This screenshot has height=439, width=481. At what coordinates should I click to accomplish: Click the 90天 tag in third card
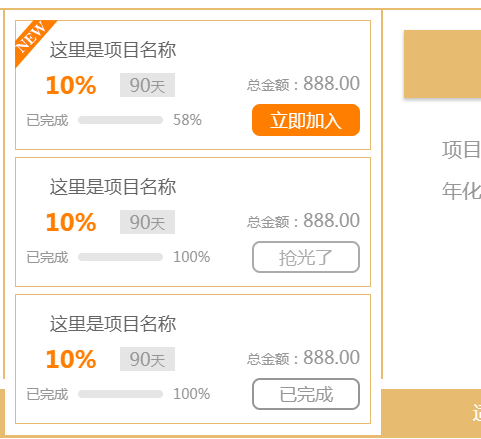click(147, 359)
